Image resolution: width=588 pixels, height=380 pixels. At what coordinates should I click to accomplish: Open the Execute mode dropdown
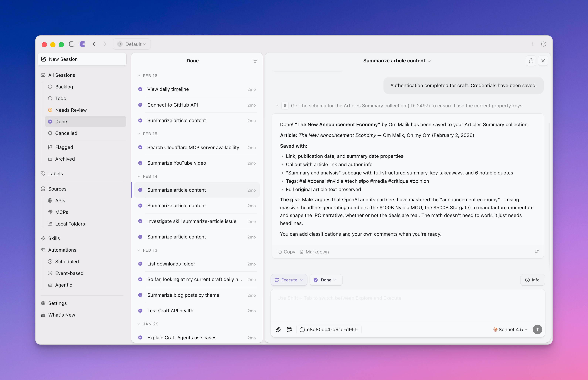pyautogui.click(x=289, y=280)
